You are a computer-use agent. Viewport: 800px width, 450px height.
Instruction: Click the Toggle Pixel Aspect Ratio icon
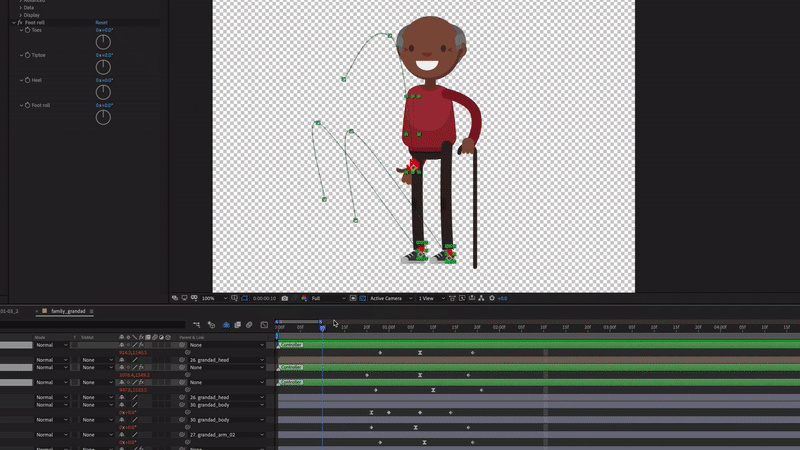[452, 298]
